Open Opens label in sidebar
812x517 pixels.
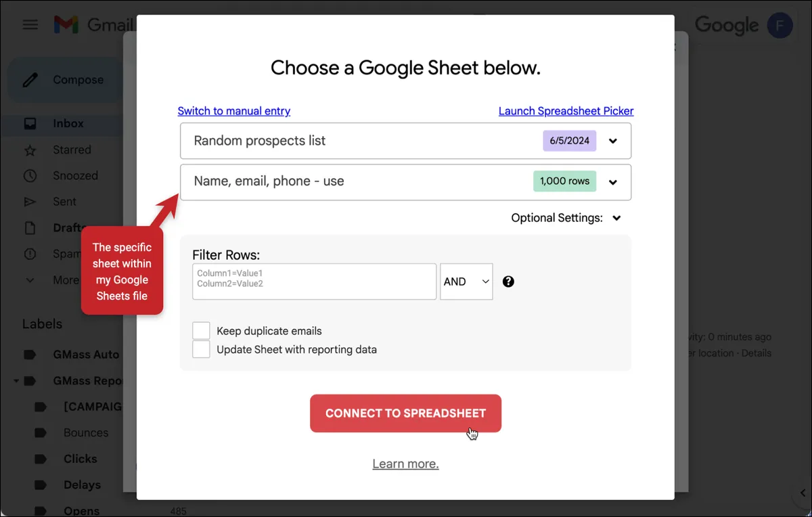pos(81,511)
